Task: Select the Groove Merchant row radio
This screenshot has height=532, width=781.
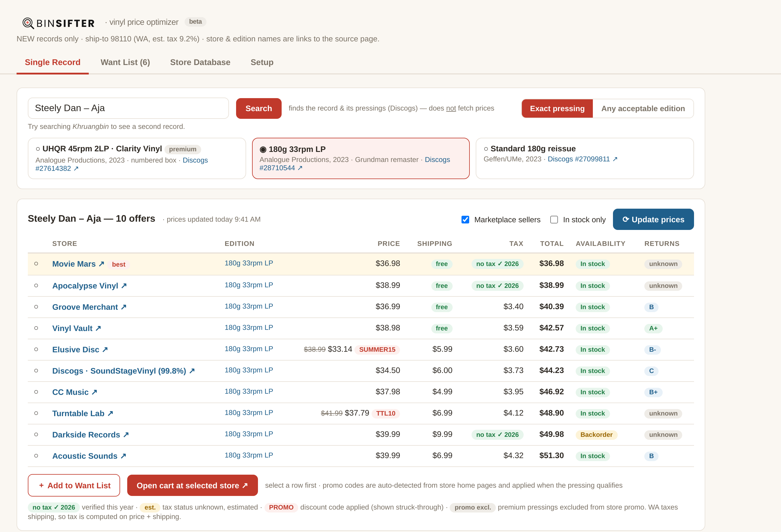Action: [x=36, y=307]
